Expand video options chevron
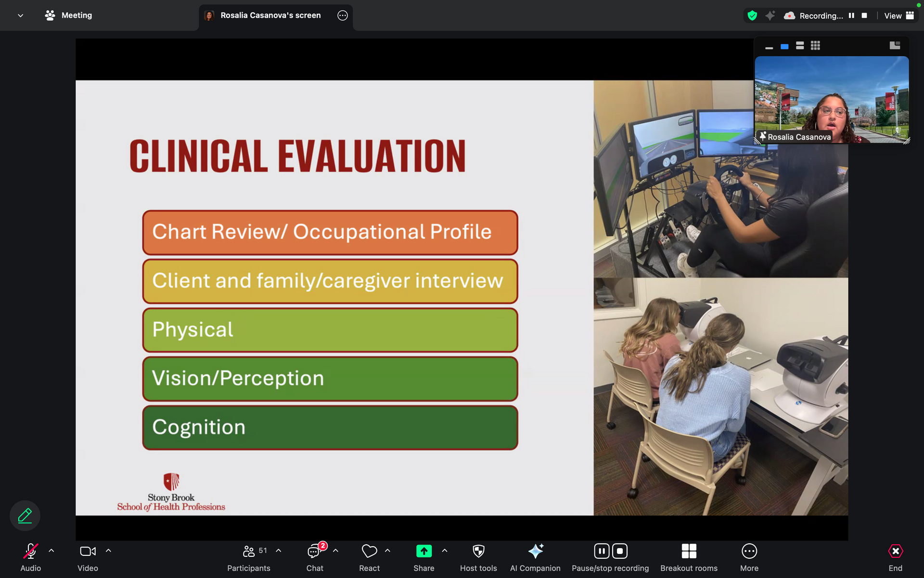This screenshot has height=578, width=924. coord(108,551)
